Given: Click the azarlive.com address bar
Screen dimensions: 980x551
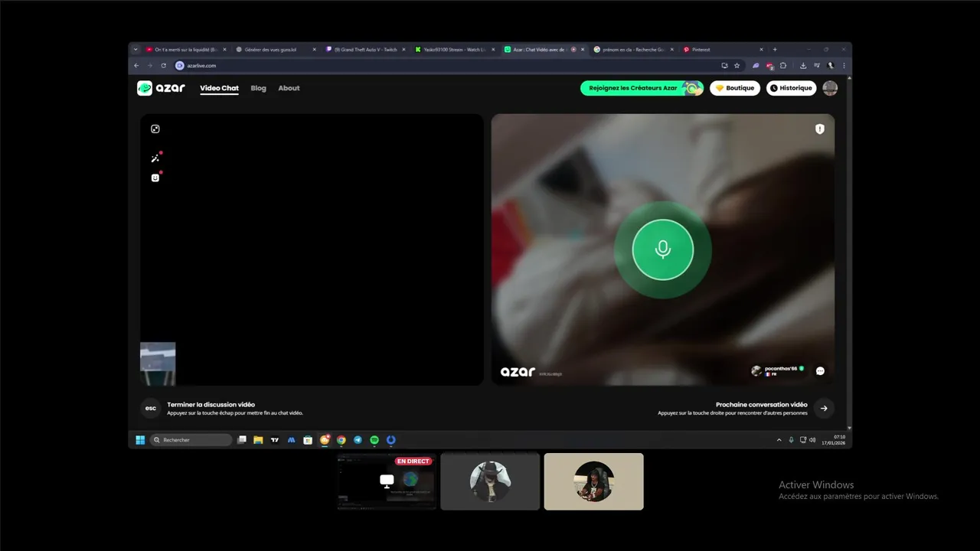Looking at the screenshot, I should (x=458, y=66).
